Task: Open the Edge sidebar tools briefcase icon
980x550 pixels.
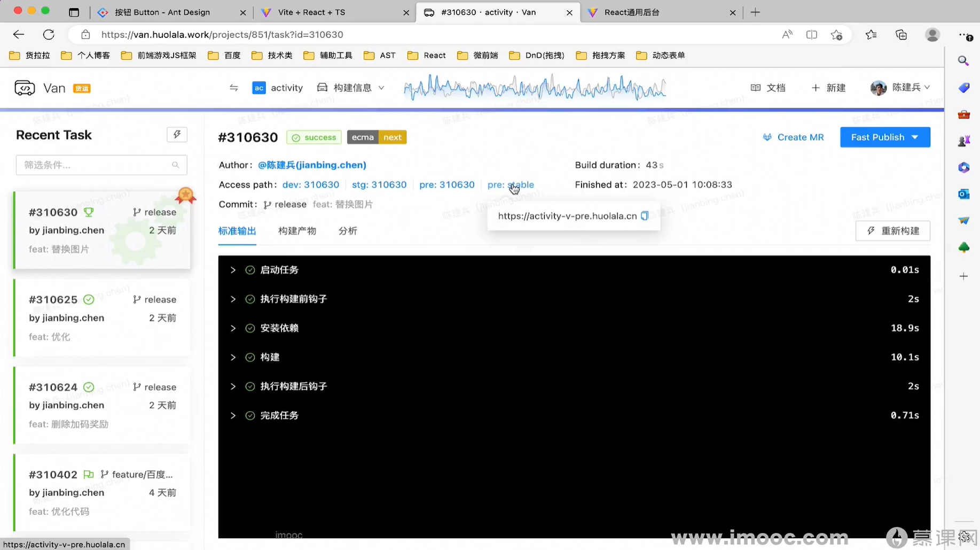Action: point(963,114)
